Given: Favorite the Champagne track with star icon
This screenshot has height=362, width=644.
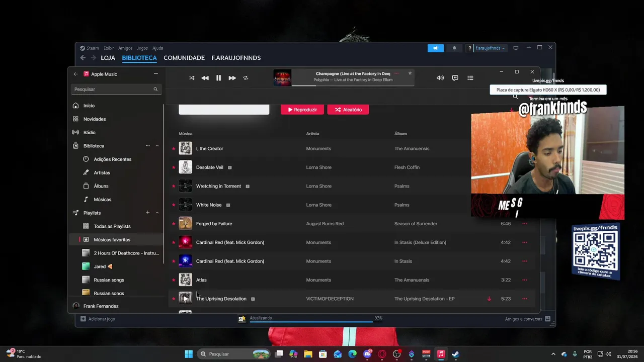Looking at the screenshot, I should click(x=410, y=73).
